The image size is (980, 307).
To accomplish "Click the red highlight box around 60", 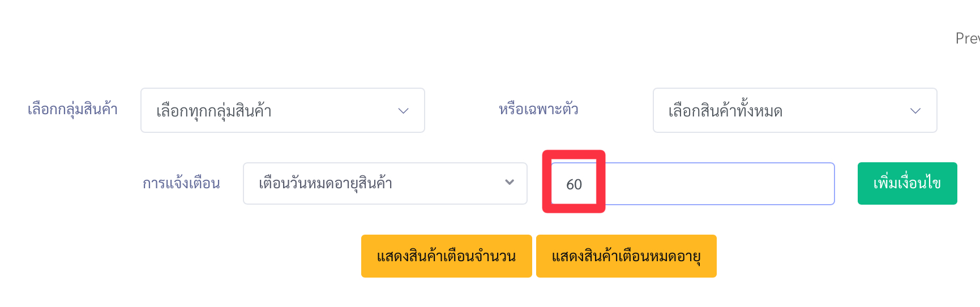I will tap(574, 181).
